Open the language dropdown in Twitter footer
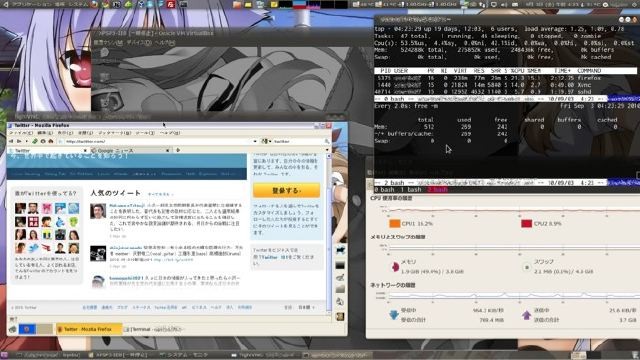 306,307
